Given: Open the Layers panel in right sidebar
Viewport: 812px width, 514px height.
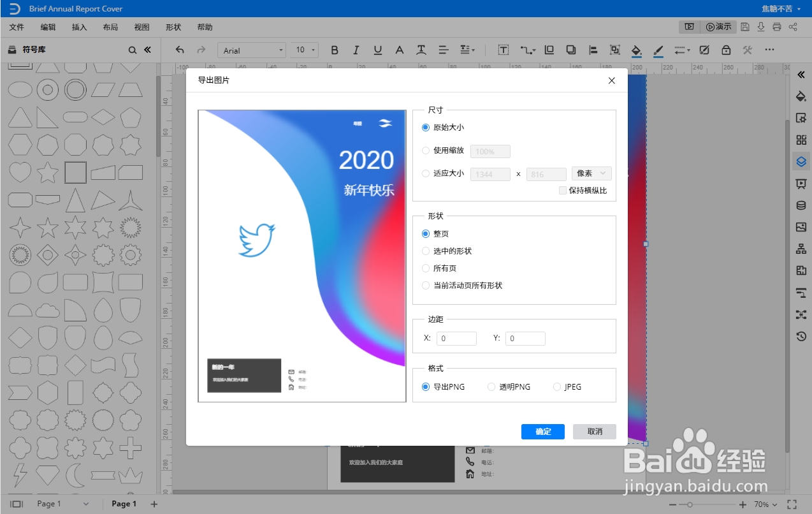Looking at the screenshot, I should [801, 161].
